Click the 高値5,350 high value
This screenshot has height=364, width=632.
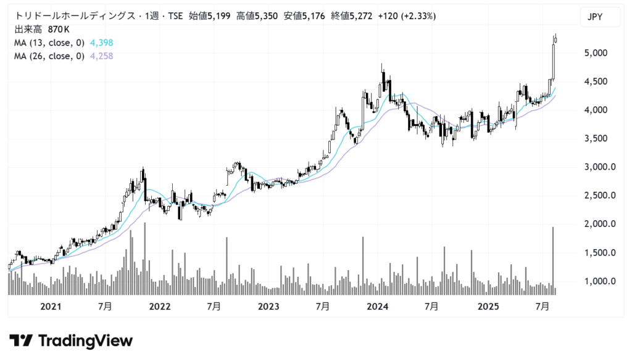[257, 16]
